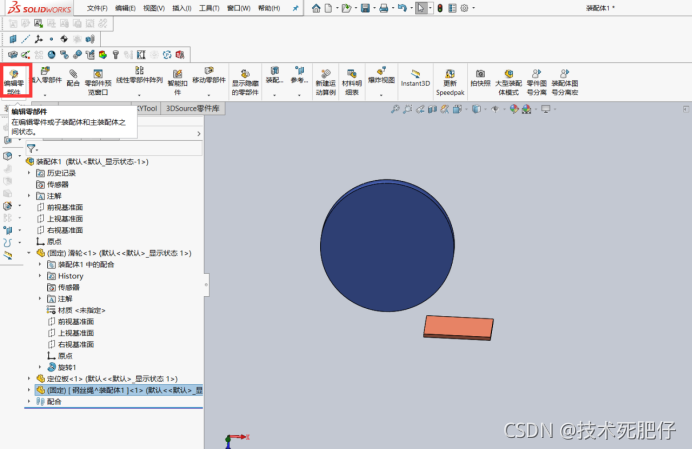692x449 pixels.
Task: Expand the History node under 滑轮<1>
Action: pyautogui.click(x=40, y=276)
